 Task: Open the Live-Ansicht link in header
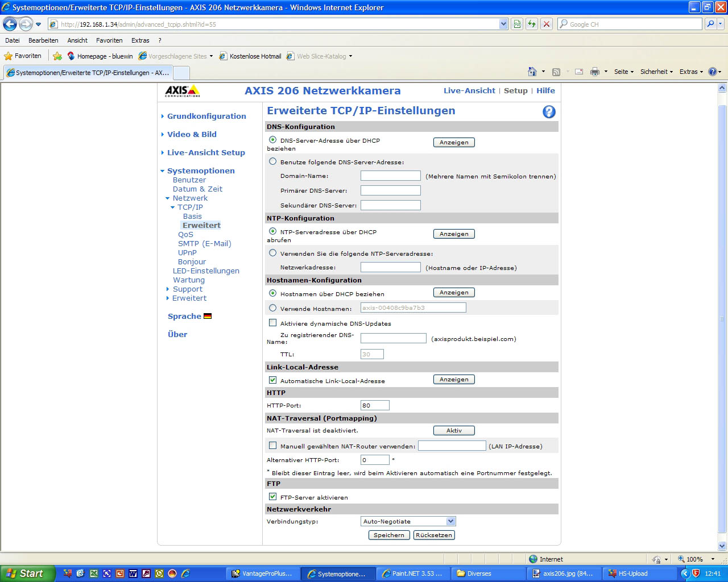[469, 90]
